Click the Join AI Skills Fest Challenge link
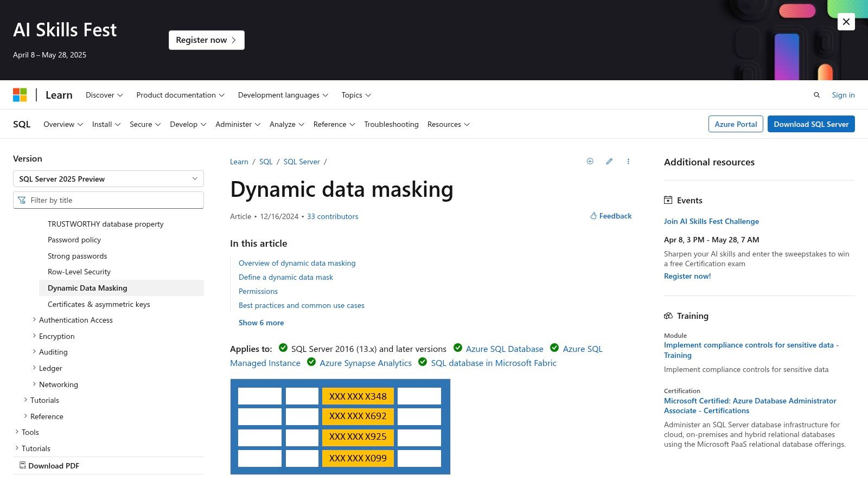The height and width of the screenshot is (488, 868). (x=711, y=221)
